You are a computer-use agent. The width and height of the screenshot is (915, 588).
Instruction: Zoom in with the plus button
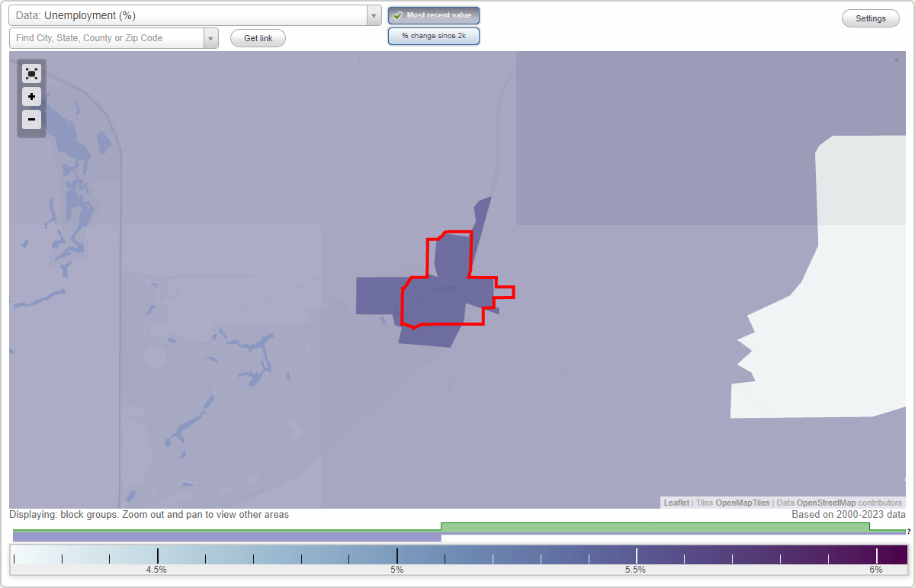pyautogui.click(x=31, y=97)
